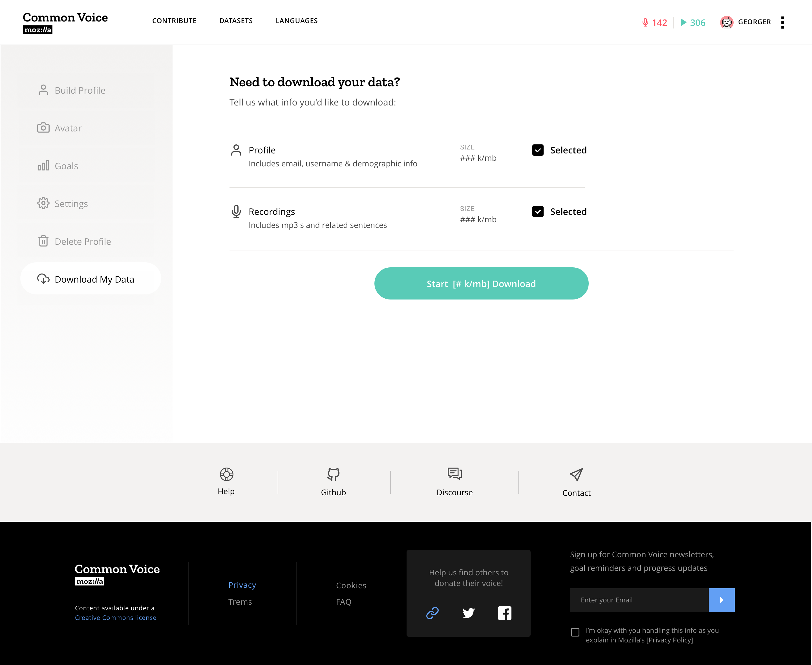Check the privacy policy consent checkbox
812x665 pixels.
575,633
